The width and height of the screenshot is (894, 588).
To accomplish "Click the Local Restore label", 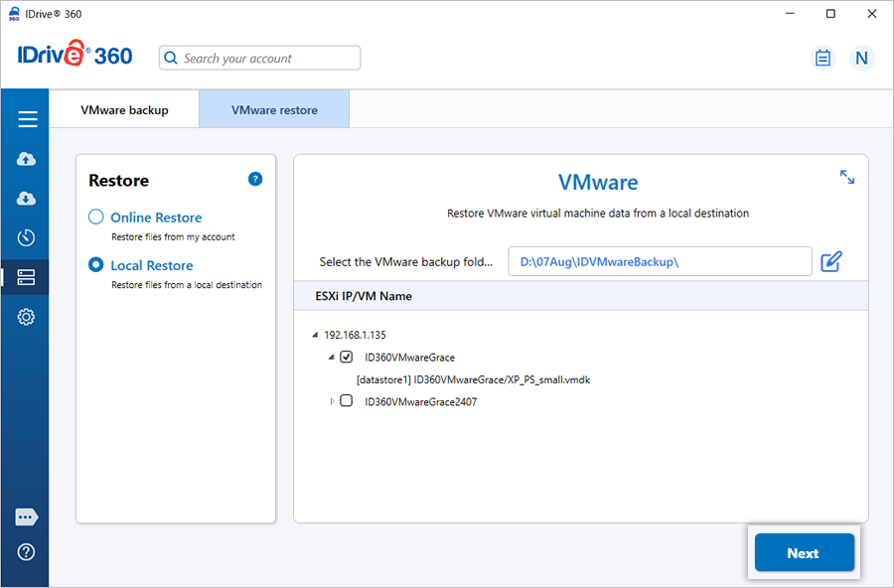I will coord(152,265).
